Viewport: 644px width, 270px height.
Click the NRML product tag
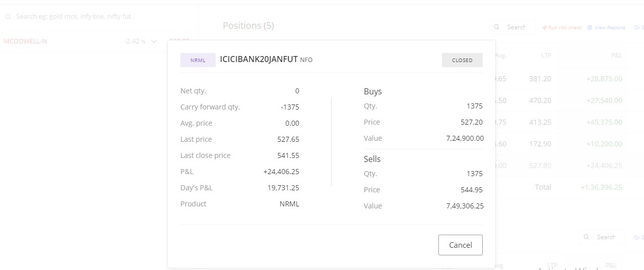(x=198, y=60)
